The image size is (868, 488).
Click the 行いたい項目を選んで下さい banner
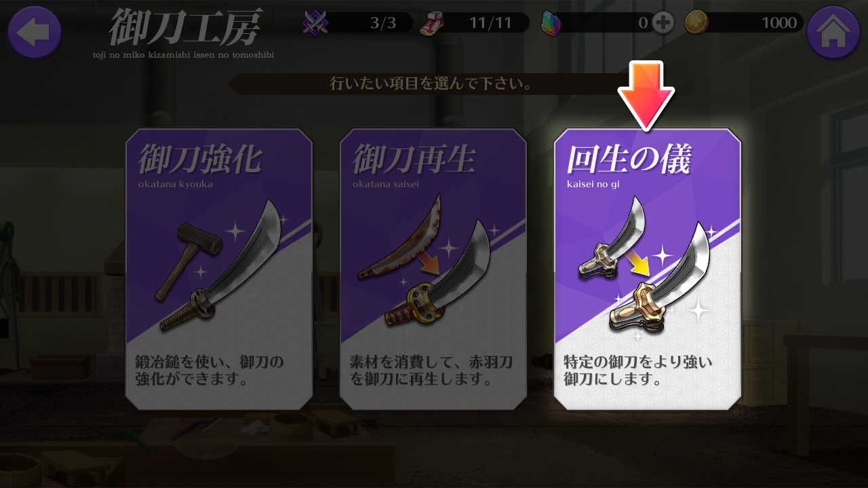(x=431, y=84)
